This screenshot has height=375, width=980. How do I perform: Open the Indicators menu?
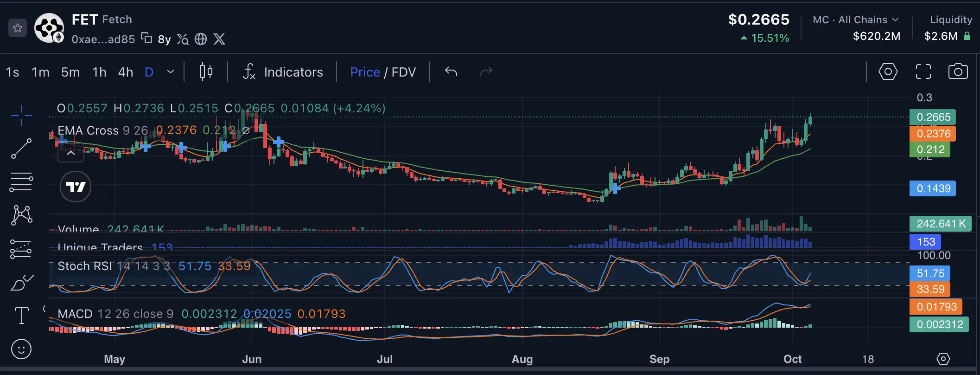[283, 72]
